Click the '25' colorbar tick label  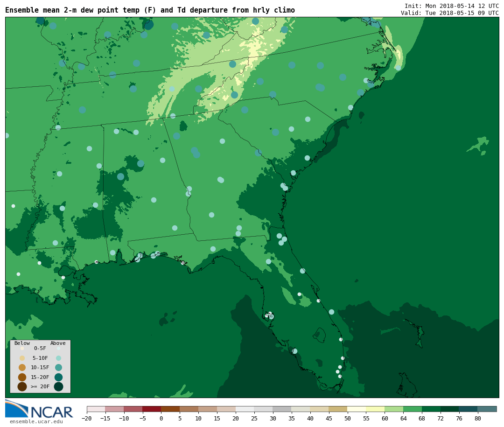(254, 418)
